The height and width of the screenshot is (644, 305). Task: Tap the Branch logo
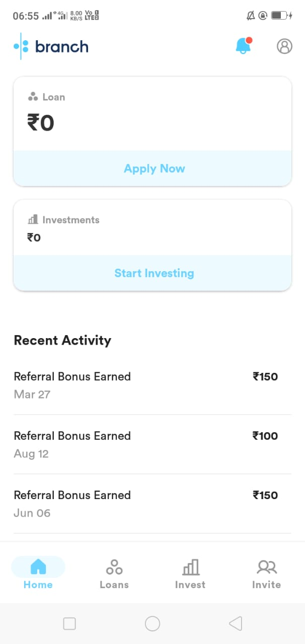pyautogui.click(x=51, y=47)
